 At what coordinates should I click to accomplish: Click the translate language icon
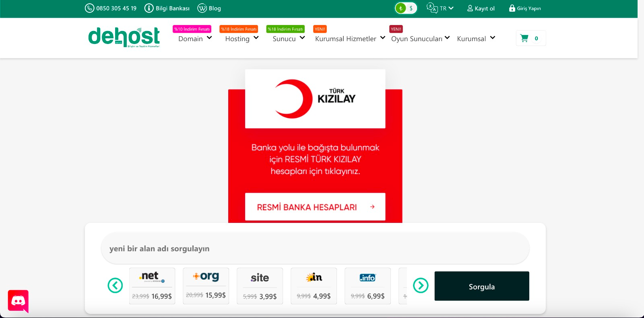pyautogui.click(x=432, y=8)
